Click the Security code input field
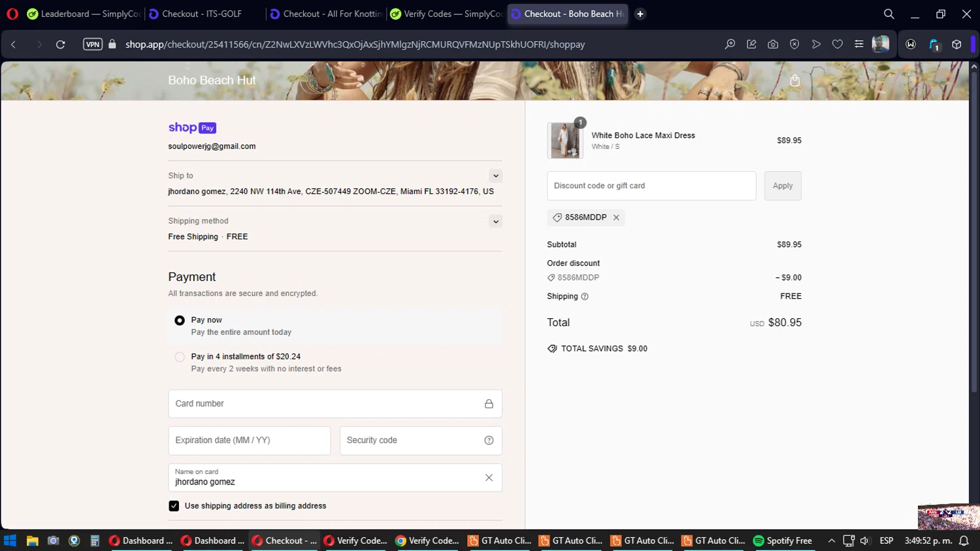980x551 pixels. (x=421, y=441)
